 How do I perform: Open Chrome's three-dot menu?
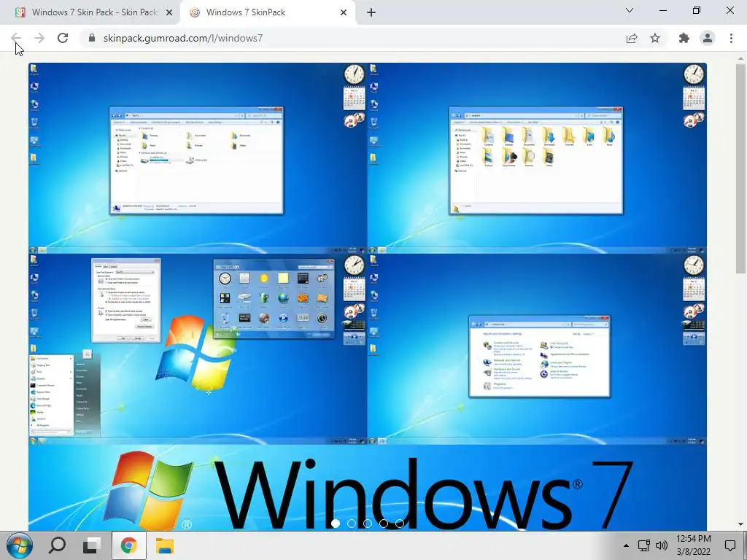[731, 38]
